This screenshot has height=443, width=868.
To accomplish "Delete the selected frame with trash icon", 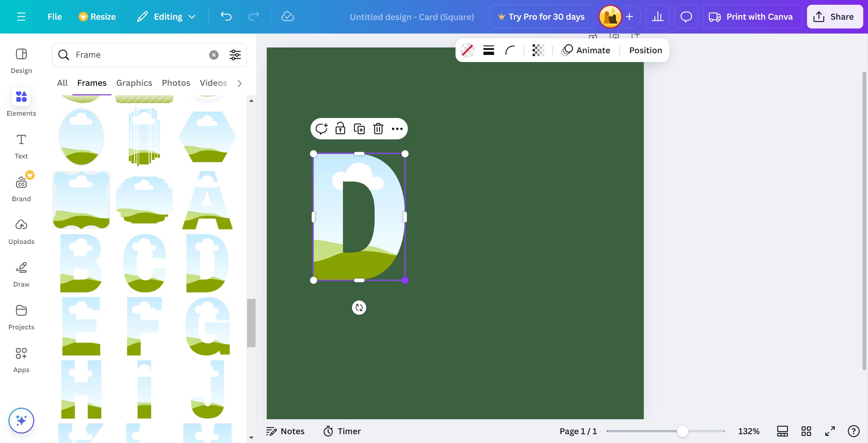I will coord(378,129).
